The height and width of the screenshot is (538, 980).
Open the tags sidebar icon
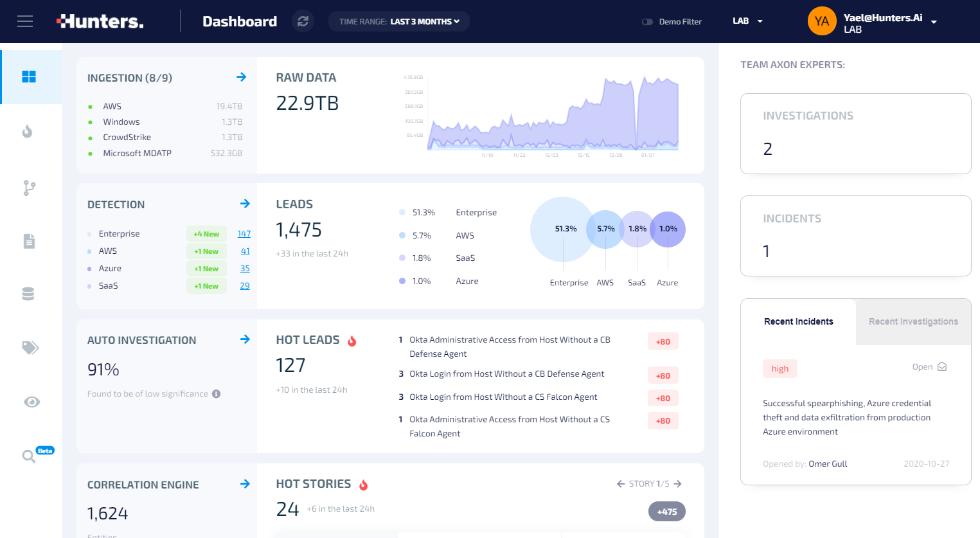(x=30, y=348)
